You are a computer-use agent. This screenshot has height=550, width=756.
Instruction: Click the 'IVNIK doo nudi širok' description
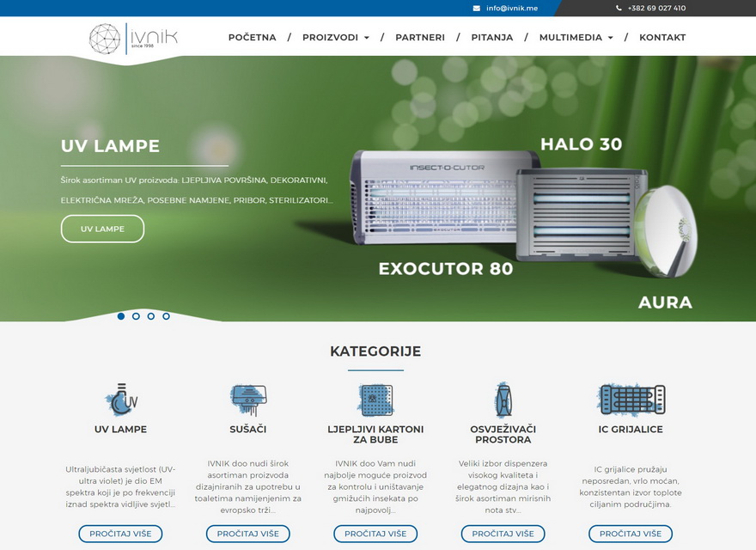tap(248, 486)
